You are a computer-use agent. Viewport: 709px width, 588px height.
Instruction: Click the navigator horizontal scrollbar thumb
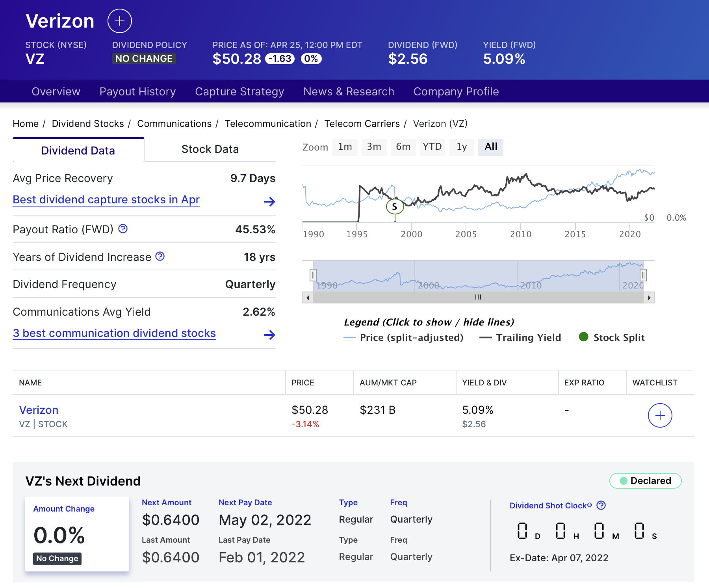coord(478,298)
